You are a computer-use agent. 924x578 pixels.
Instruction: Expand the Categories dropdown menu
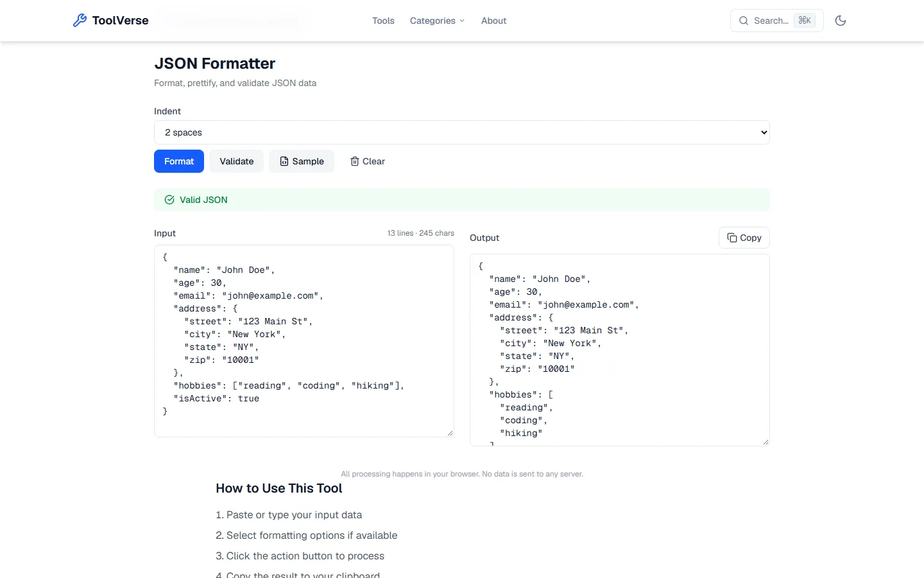click(437, 21)
